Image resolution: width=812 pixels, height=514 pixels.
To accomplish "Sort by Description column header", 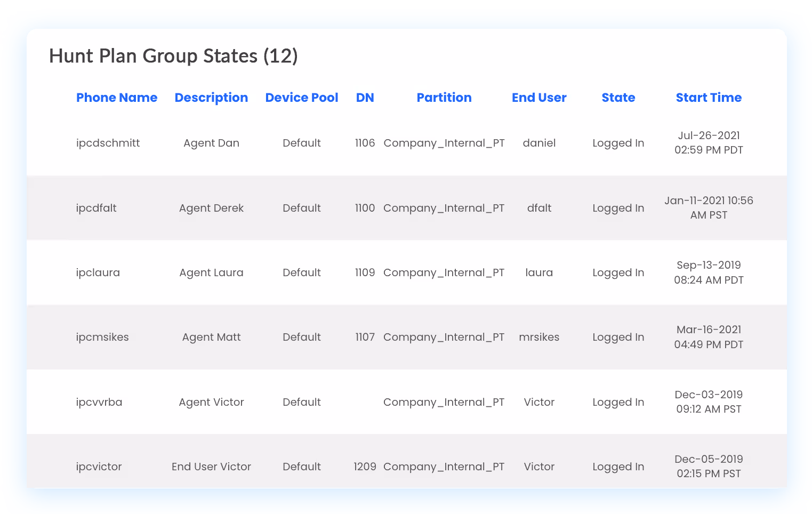I will (x=211, y=98).
